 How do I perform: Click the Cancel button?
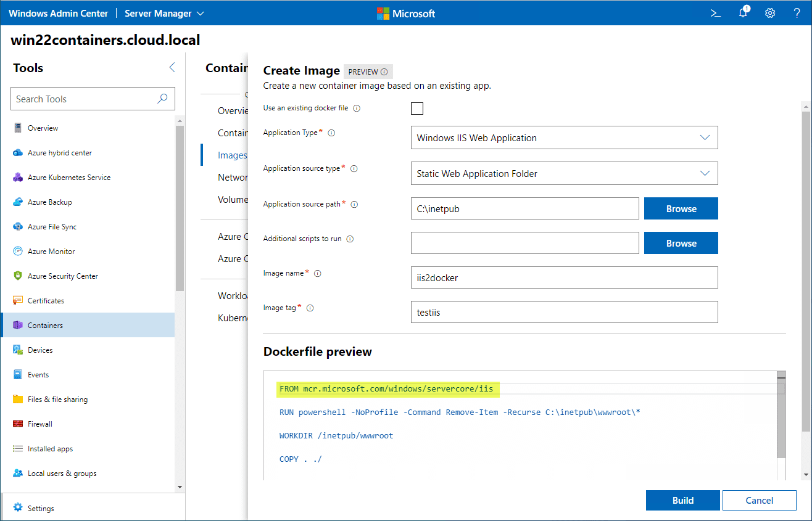coord(759,501)
